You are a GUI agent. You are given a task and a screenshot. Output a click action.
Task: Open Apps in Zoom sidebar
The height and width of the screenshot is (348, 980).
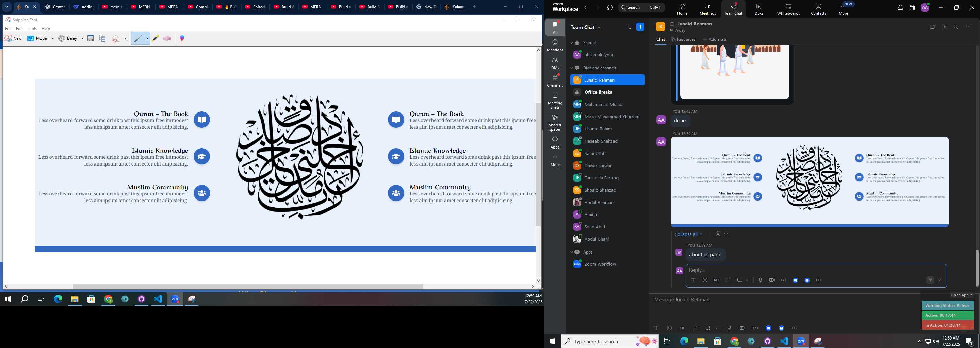click(x=555, y=143)
